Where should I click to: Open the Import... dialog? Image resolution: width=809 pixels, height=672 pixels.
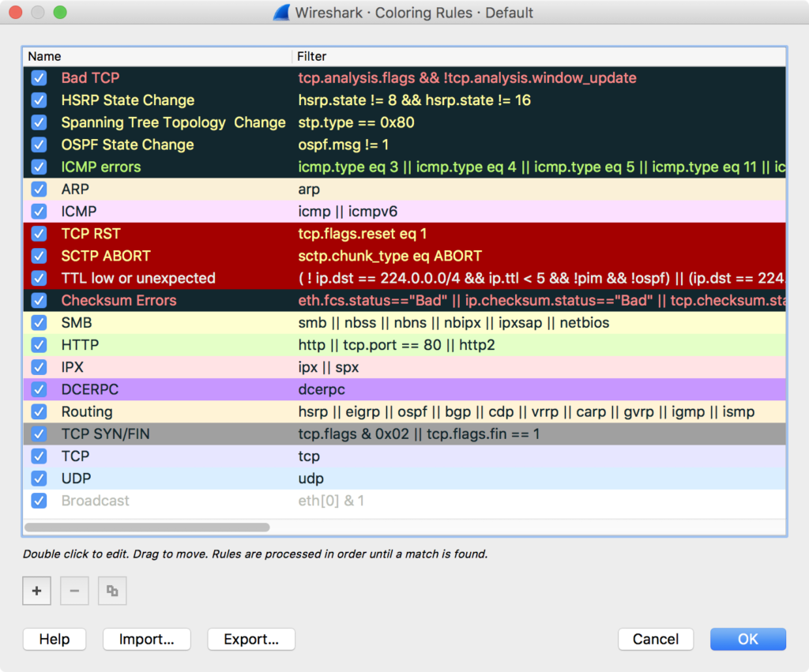point(146,639)
